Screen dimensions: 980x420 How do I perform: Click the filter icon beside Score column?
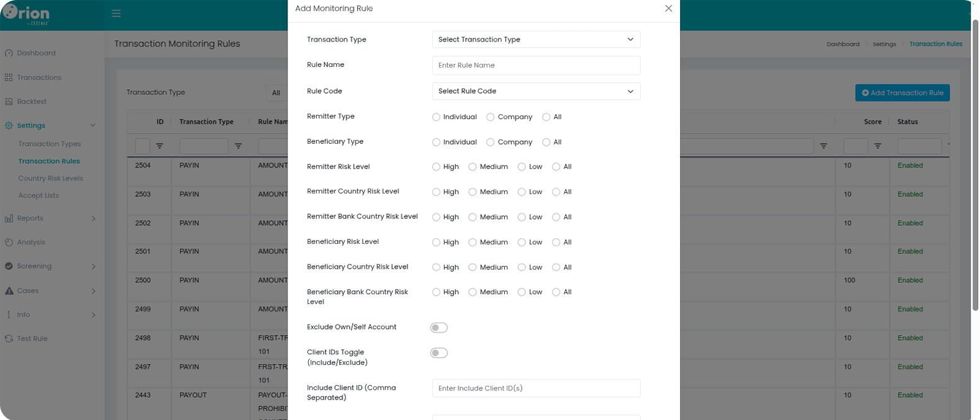point(878,146)
